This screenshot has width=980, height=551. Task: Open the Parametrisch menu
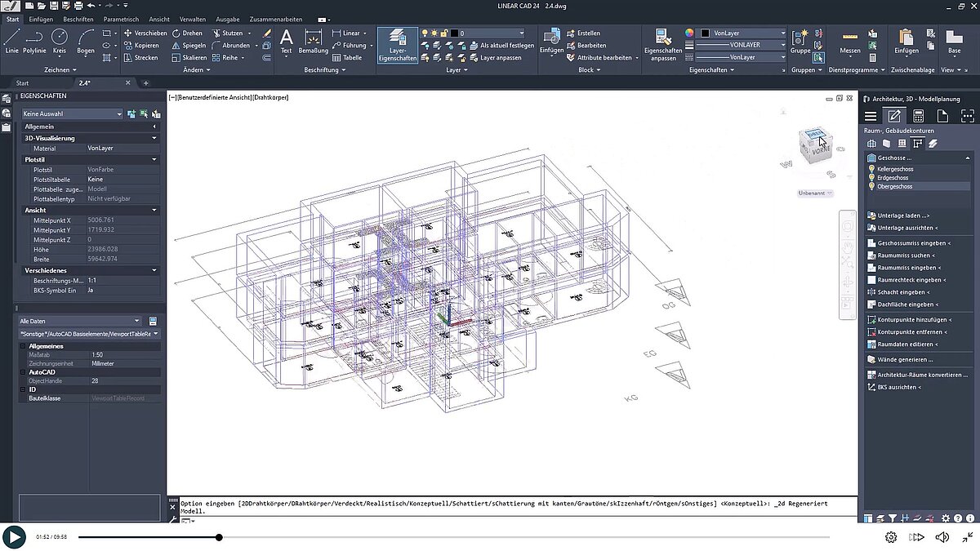click(x=121, y=19)
